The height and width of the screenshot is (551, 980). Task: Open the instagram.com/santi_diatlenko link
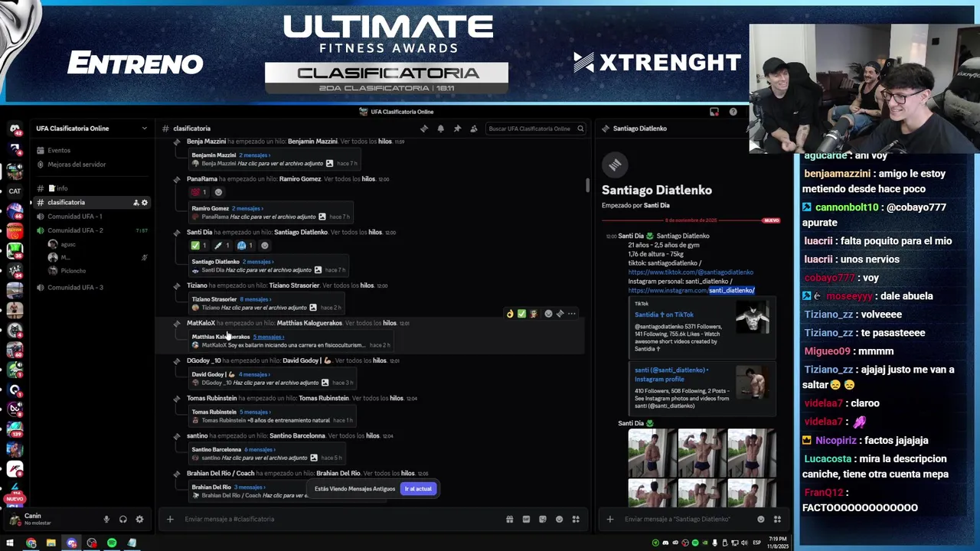pyautogui.click(x=691, y=291)
